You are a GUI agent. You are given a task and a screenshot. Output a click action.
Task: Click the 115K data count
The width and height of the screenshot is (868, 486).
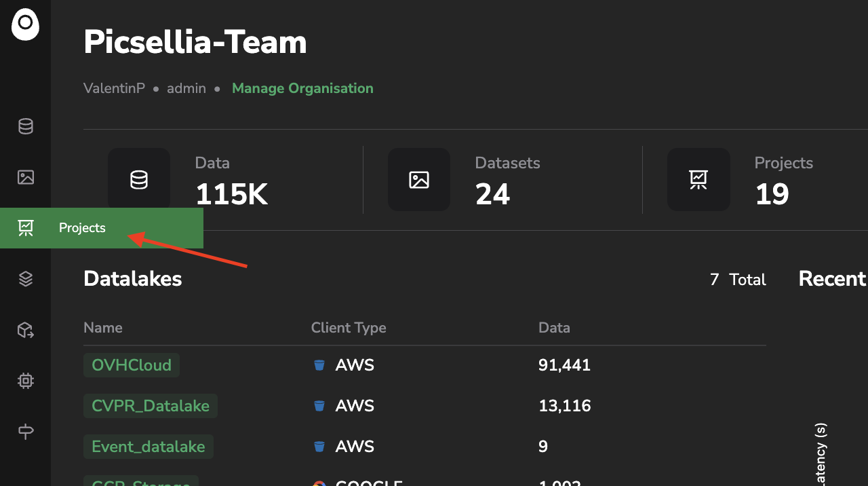click(x=232, y=195)
